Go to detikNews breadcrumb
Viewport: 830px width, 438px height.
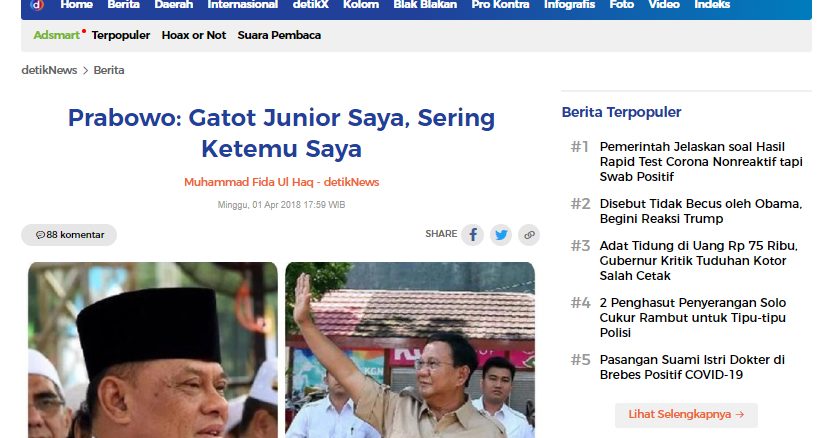pos(49,70)
